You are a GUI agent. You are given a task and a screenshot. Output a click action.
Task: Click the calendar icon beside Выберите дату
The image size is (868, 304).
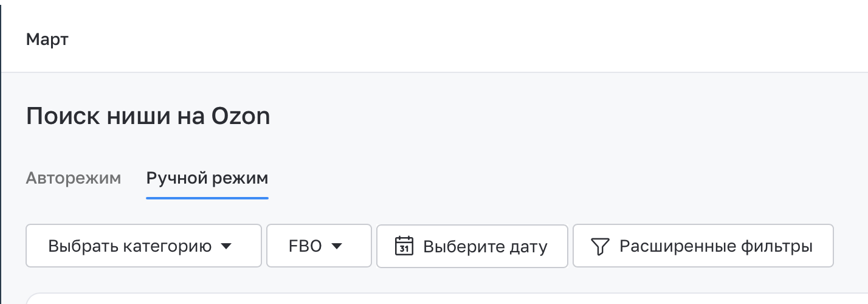tap(404, 246)
